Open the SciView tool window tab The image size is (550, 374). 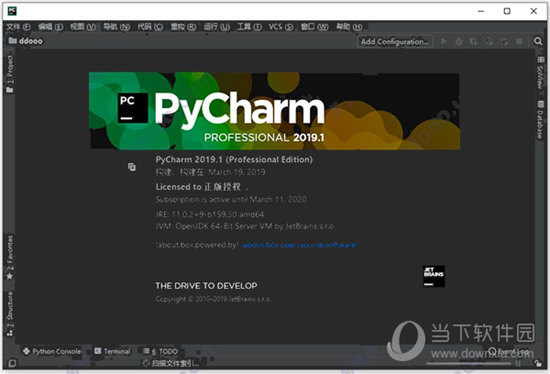tap(541, 73)
